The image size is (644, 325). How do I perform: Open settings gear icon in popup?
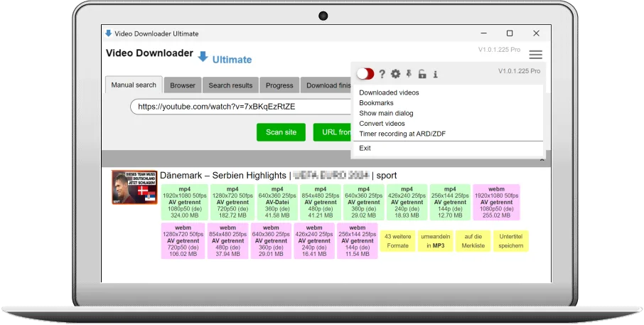395,74
